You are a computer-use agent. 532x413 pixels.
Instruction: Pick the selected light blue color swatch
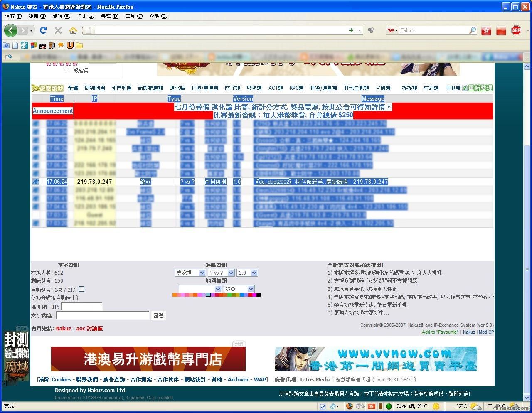click(x=208, y=295)
